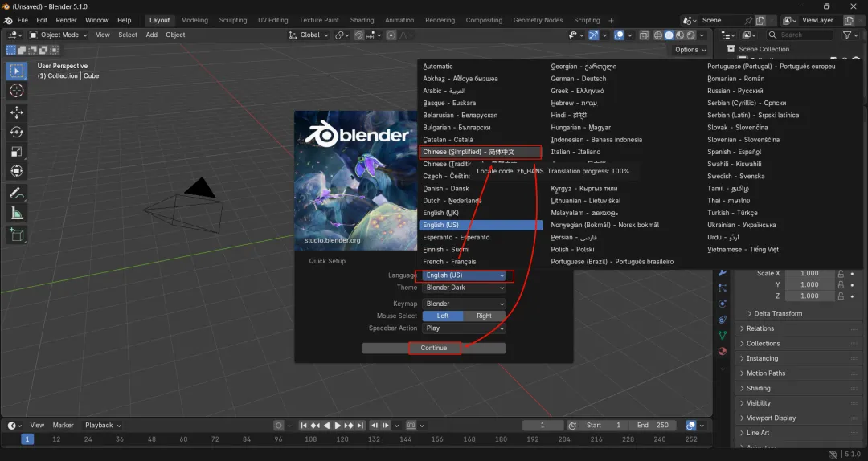This screenshot has width=868, height=461.
Task: Select the Add Cube tool
Action: 17,235
